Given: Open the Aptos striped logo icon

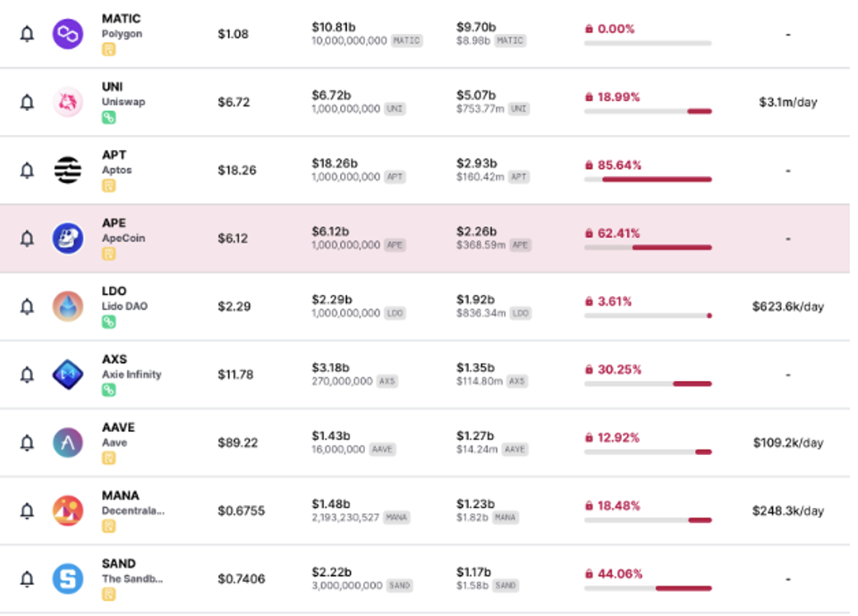Looking at the screenshot, I should click(x=68, y=170).
